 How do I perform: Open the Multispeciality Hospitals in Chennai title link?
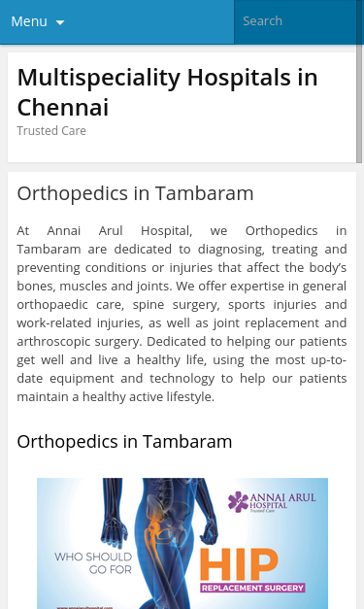[x=167, y=92]
